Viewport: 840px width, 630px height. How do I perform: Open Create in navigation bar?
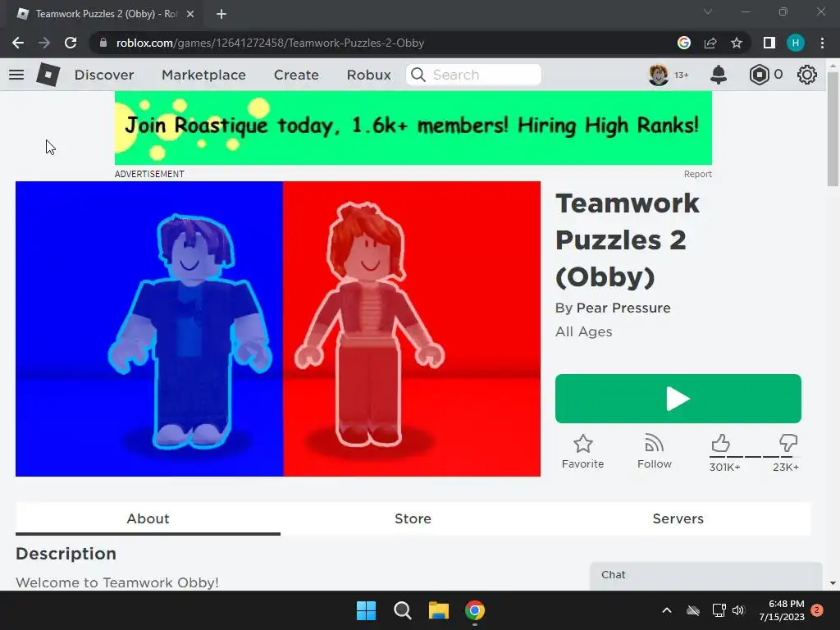click(x=296, y=75)
